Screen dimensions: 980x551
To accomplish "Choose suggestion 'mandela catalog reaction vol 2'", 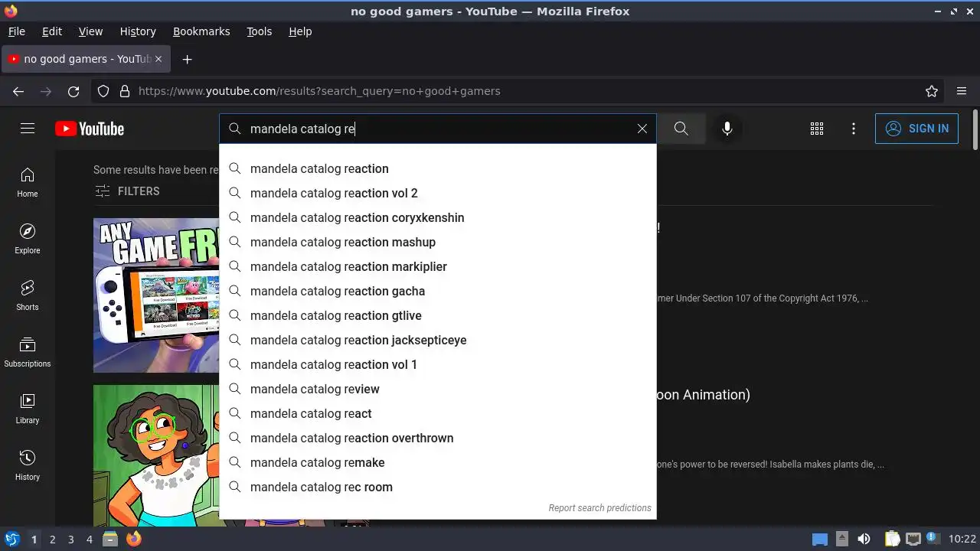I will [x=438, y=193].
